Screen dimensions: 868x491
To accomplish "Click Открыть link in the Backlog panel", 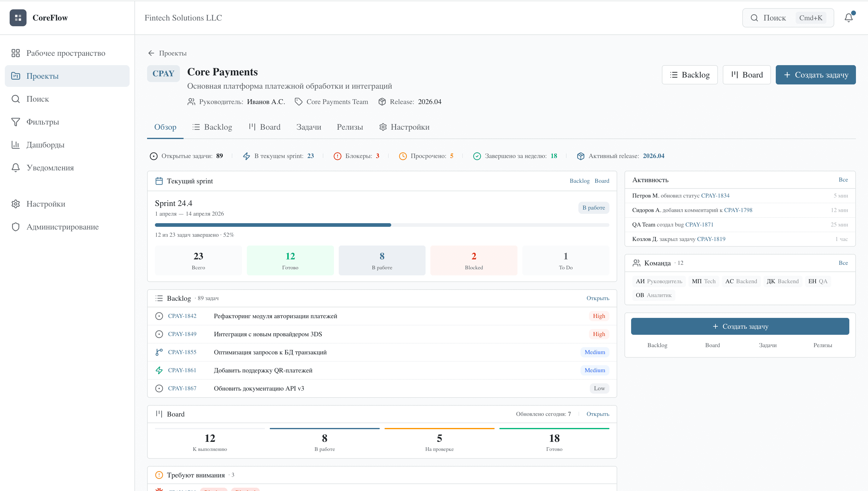I will (597, 298).
